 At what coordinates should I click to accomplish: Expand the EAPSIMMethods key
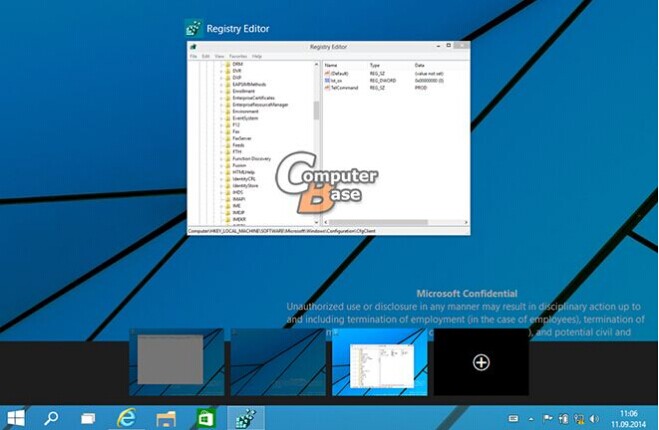[221, 84]
